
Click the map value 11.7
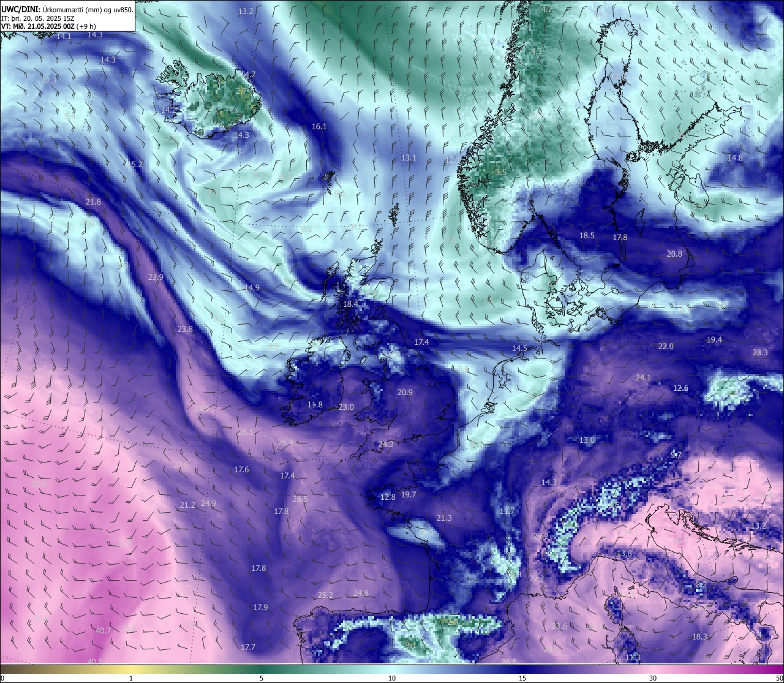(507, 511)
